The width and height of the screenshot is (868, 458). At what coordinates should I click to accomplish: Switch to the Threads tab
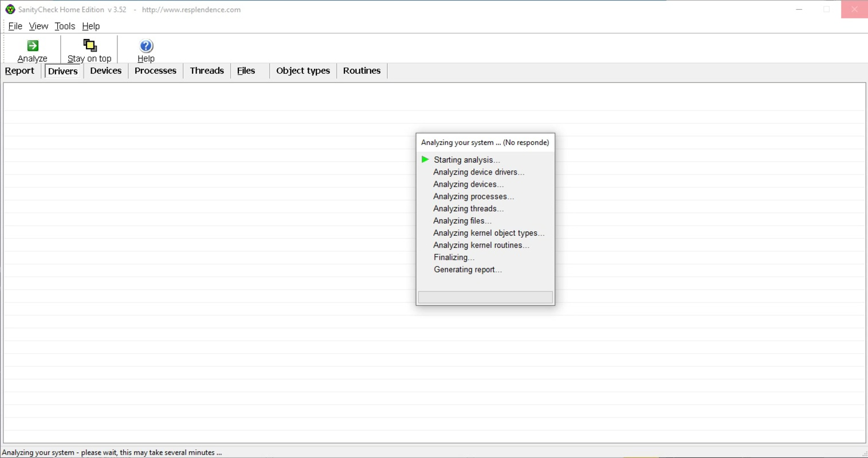[207, 71]
